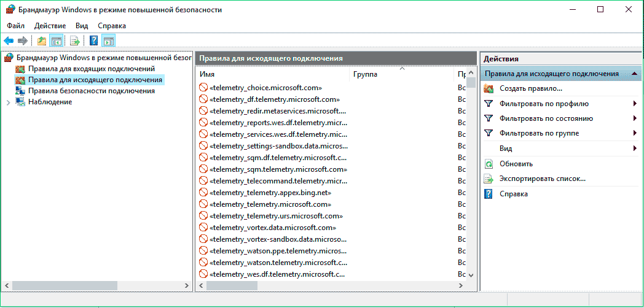
Task: Open Фильтровать по состоянию submenu arrow
Action: click(x=635, y=118)
